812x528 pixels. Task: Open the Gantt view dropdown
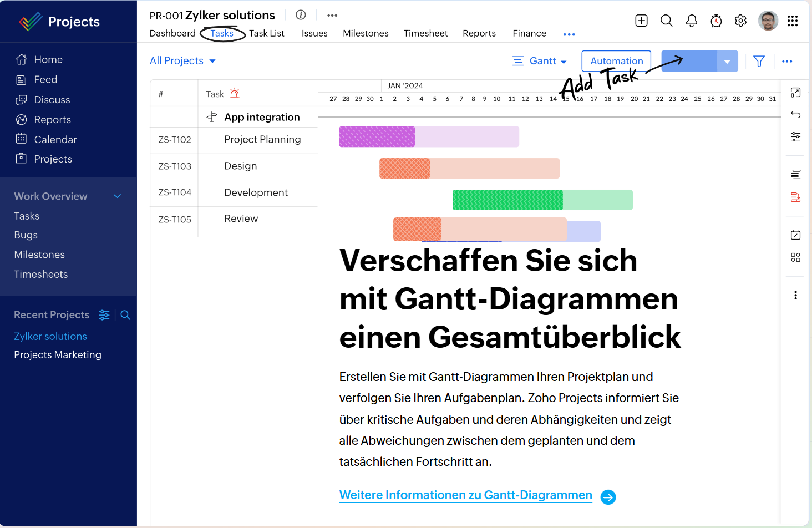click(x=540, y=61)
